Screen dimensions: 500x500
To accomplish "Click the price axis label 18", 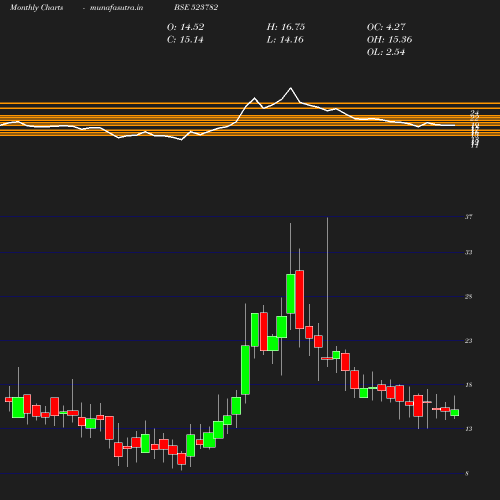I will pos(469,385).
